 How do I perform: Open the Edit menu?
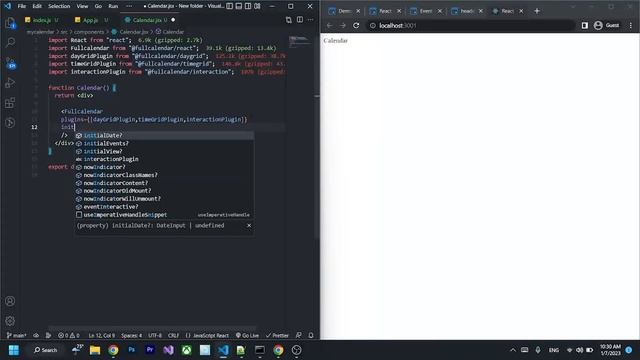coord(37,6)
